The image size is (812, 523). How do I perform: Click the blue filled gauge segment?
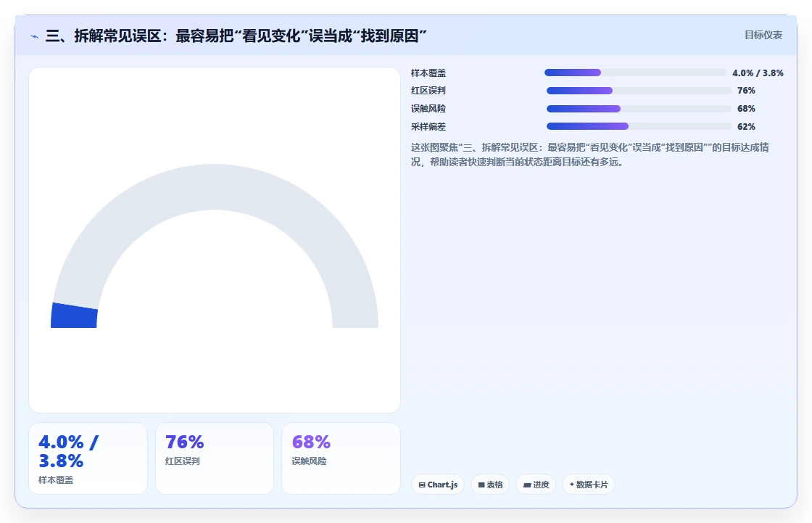74,316
